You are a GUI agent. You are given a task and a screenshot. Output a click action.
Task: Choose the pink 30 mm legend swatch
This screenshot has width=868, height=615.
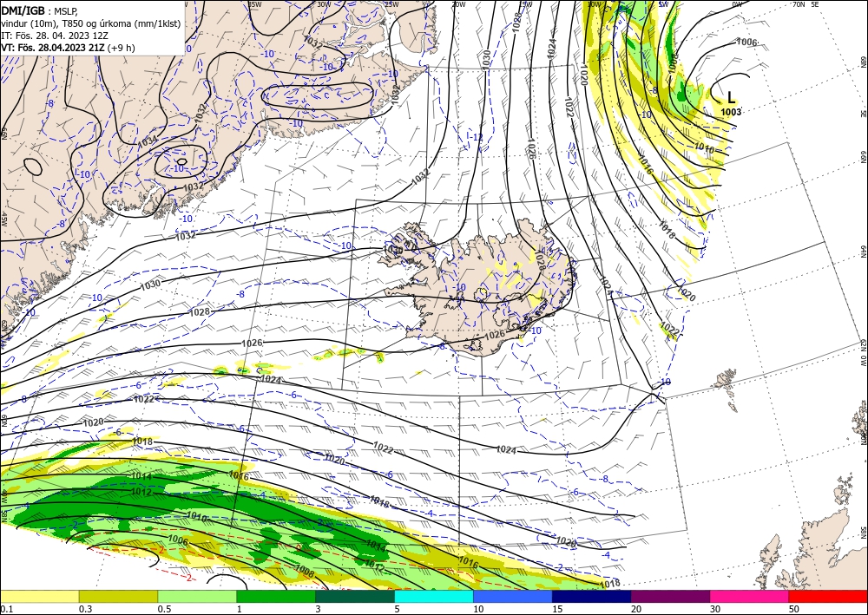click(x=750, y=596)
